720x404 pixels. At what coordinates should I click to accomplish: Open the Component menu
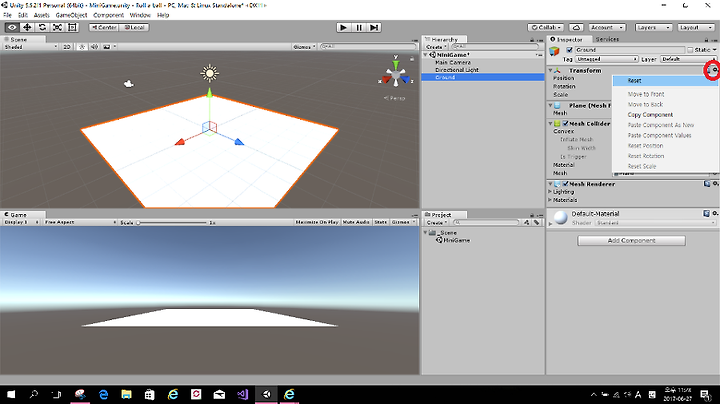pos(108,15)
